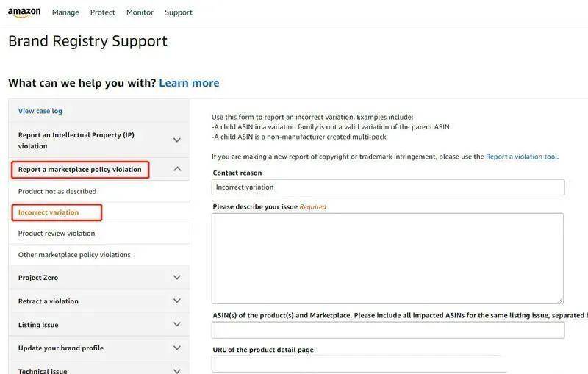The image size is (588, 374).
Task: Follow the Learn more link
Action: pos(189,83)
